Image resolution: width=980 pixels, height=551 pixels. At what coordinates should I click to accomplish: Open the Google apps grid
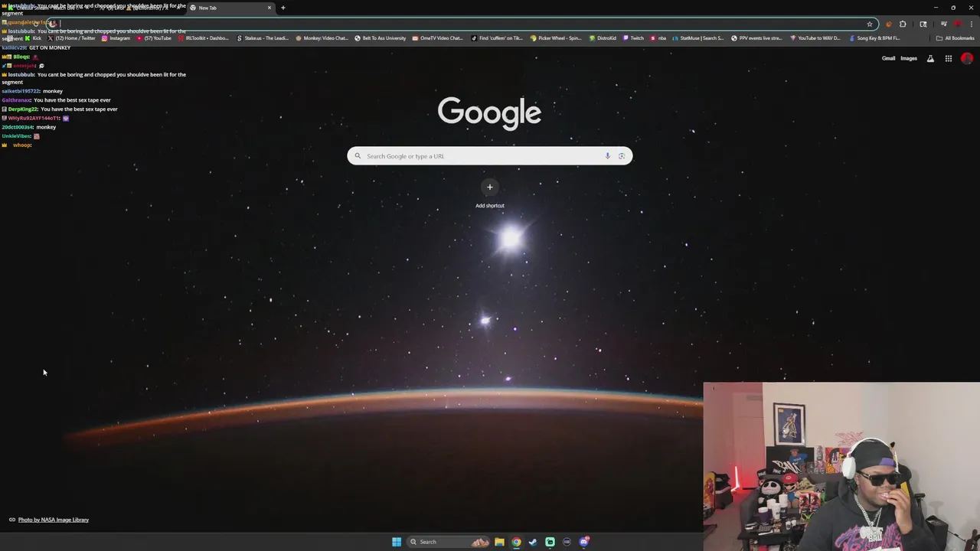click(948, 58)
